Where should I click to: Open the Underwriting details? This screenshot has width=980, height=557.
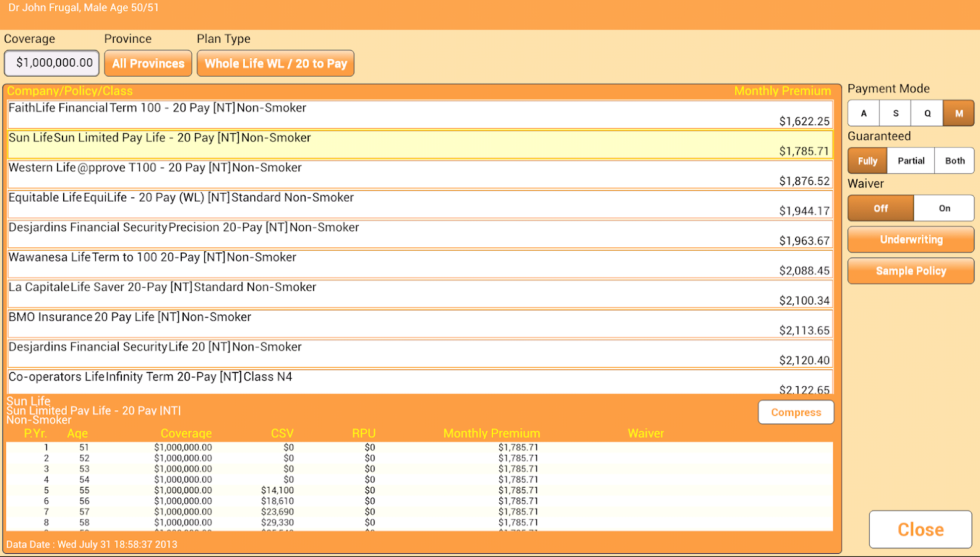pyautogui.click(x=911, y=240)
